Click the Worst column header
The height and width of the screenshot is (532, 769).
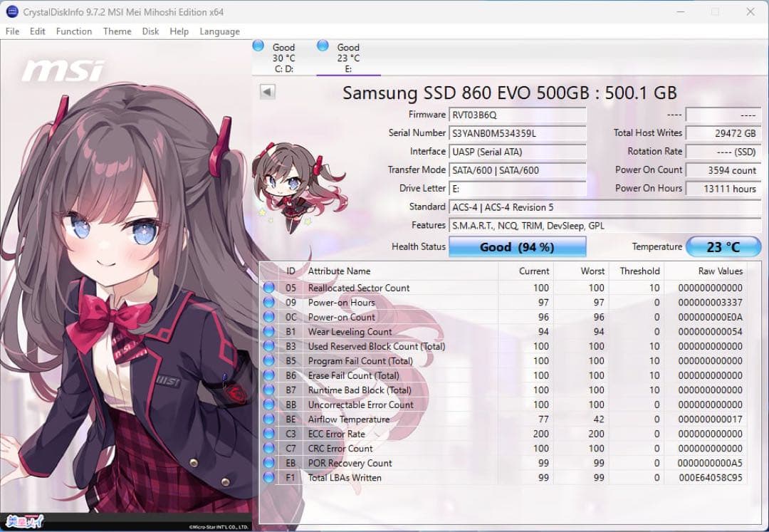tap(592, 271)
